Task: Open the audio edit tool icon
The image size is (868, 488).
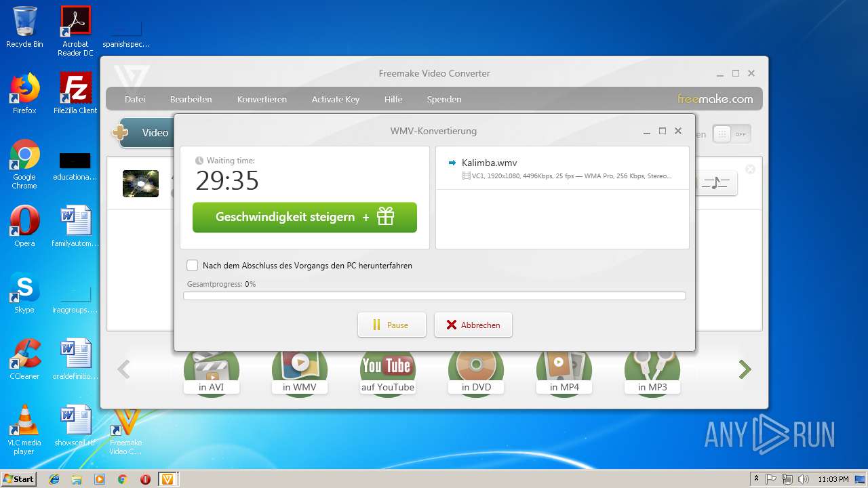Action: click(x=715, y=183)
